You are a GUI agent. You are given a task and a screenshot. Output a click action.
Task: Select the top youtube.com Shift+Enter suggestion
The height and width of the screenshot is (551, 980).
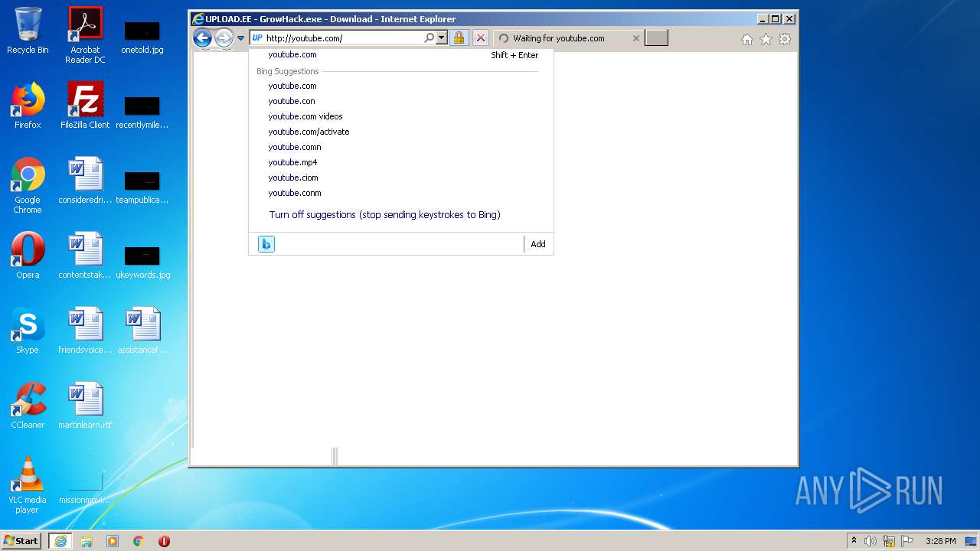click(401, 55)
